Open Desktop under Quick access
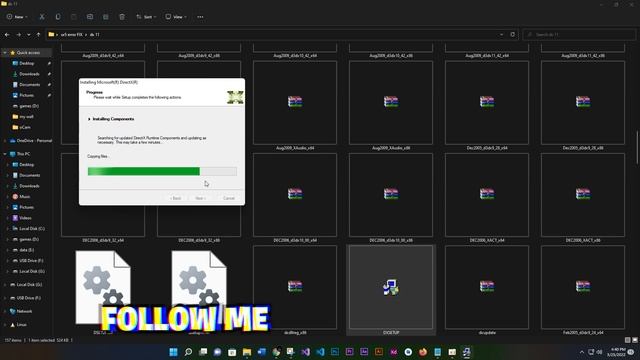The image size is (640, 360). coord(27,63)
